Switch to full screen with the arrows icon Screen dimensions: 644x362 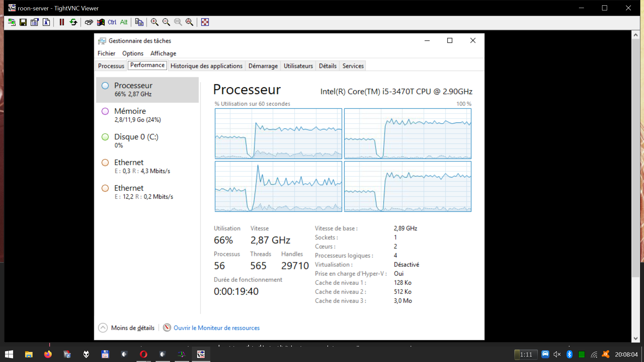(205, 22)
